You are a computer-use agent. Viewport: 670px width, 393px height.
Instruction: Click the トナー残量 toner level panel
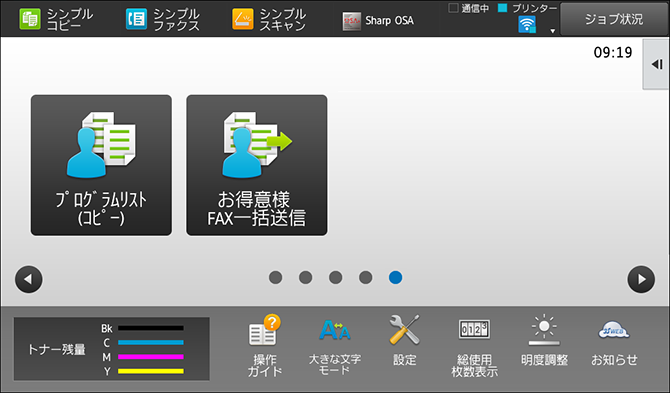pos(112,349)
